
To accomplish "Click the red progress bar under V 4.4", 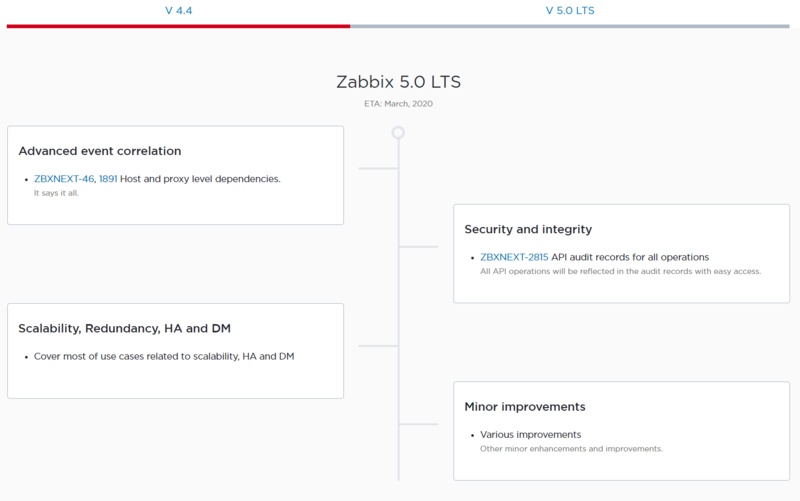I will tap(178, 26).
